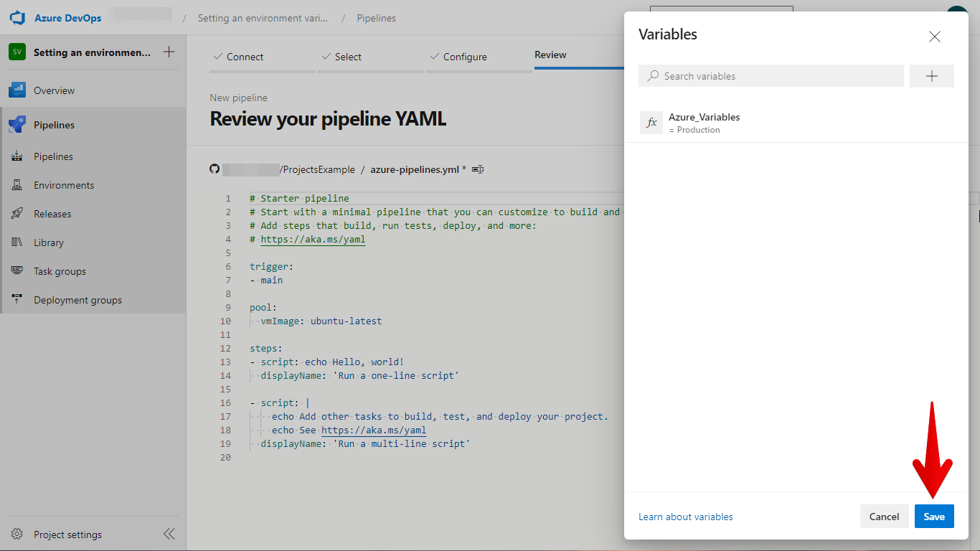The image size is (980, 551).
Task: Open Learn about variables link
Action: coord(685,517)
